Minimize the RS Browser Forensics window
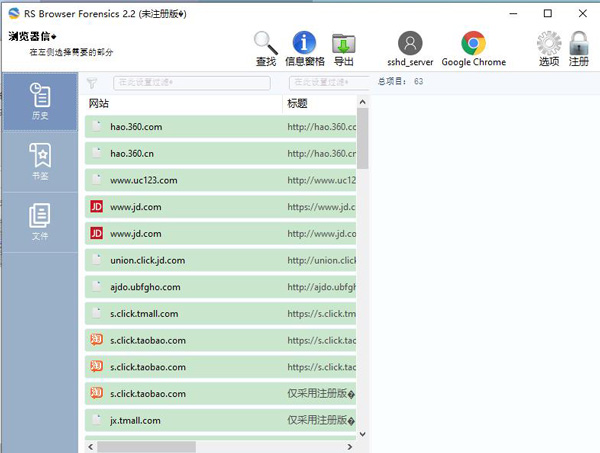Screen dimensions: 600x453 click(x=513, y=13)
